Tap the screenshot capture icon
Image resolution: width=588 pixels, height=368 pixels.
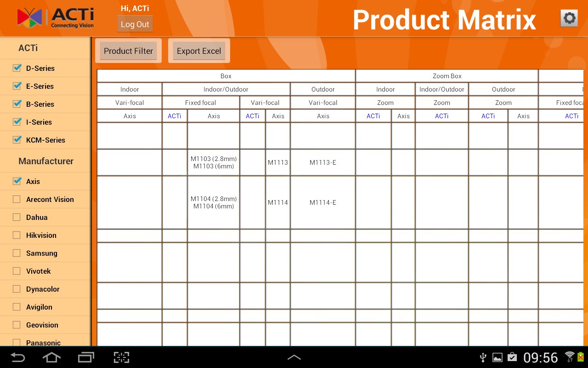[122, 357]
